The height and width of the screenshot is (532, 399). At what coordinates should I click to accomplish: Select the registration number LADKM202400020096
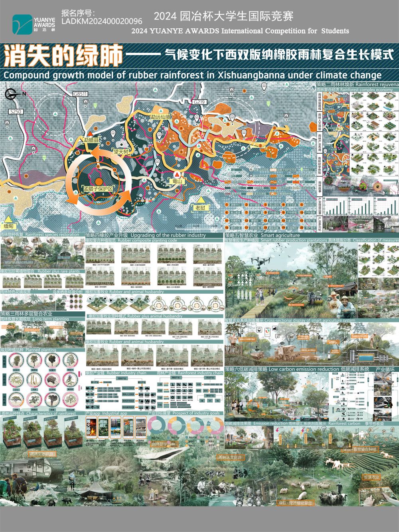coord(102,21)
